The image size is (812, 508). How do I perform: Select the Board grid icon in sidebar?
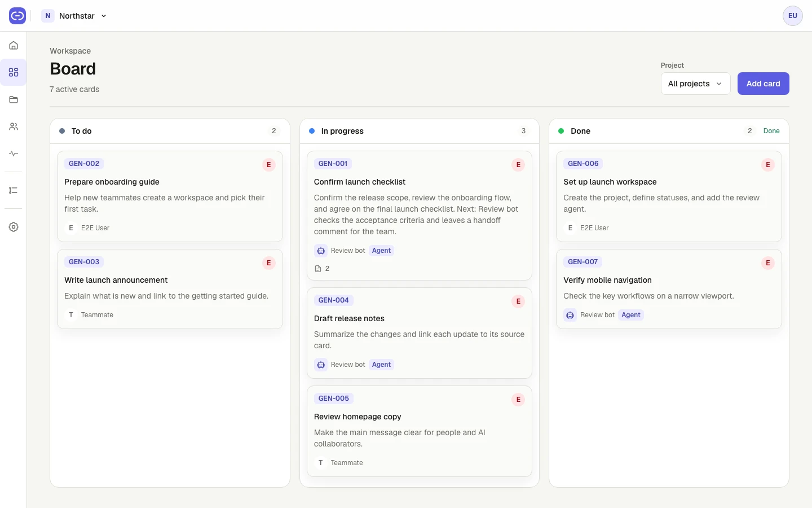pyautogui.click(x=14, y=72)
